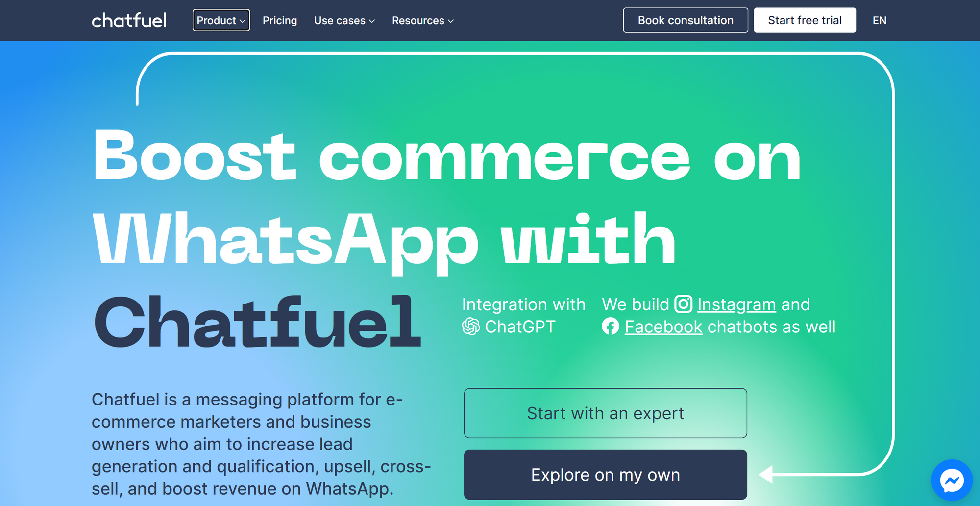Click the Book consultation button

(686, 20)
